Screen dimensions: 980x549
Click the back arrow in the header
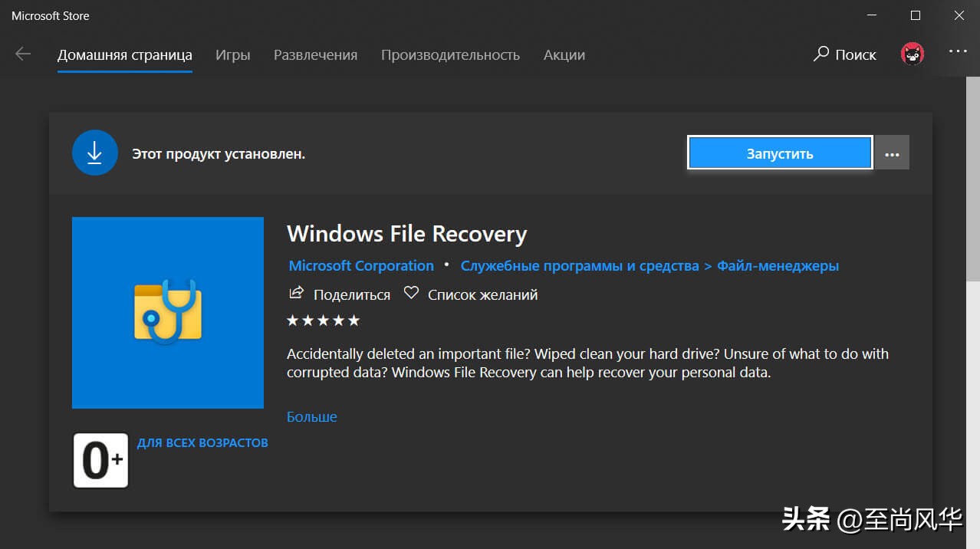[x=23, y=54]
